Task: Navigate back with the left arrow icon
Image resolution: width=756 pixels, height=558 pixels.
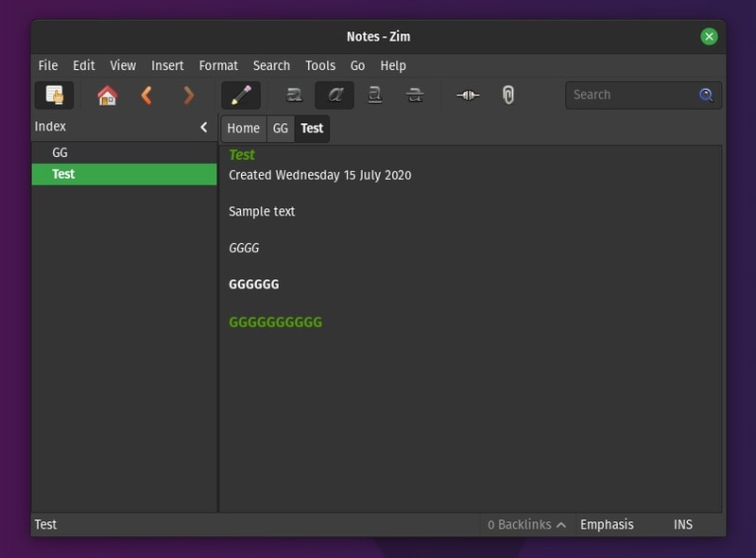Action: coord(147,96)
